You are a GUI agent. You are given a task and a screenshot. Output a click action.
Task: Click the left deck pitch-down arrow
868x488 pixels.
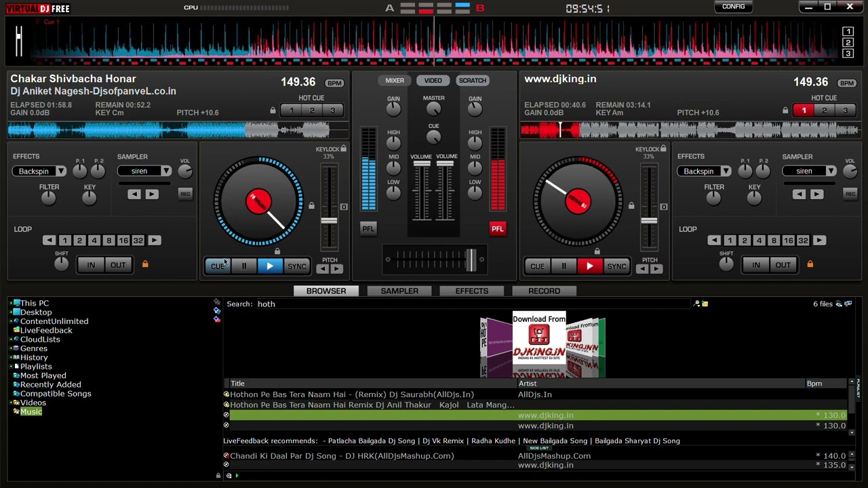323,269
